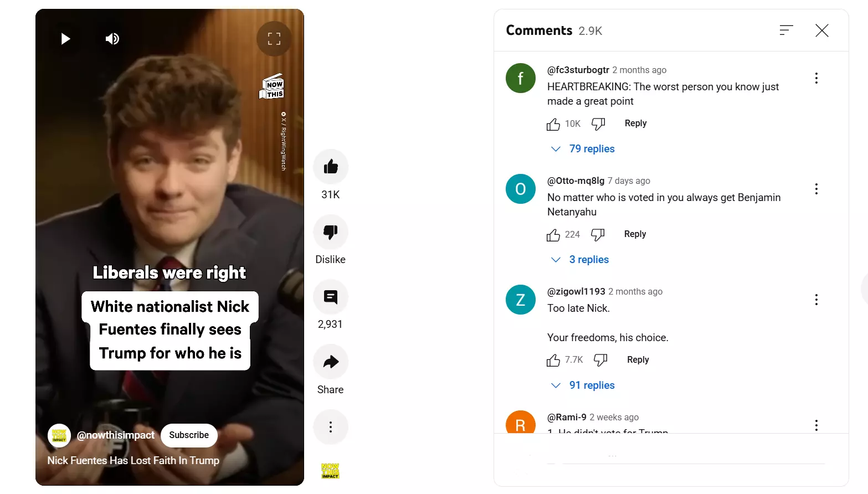868x494 pixels.
Task: Like the Short with 31K likes
Action: click(x=331, y=167)
